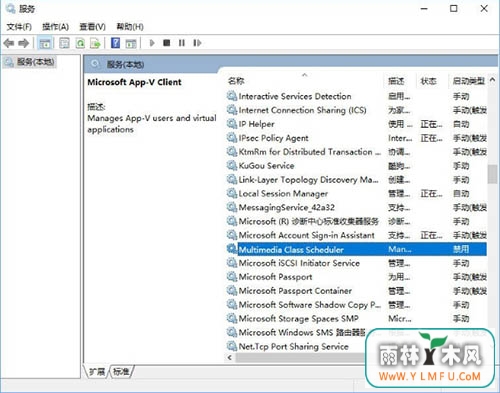
Task: Pause the service with the Pause icon
Action: (x=182, y=43)
